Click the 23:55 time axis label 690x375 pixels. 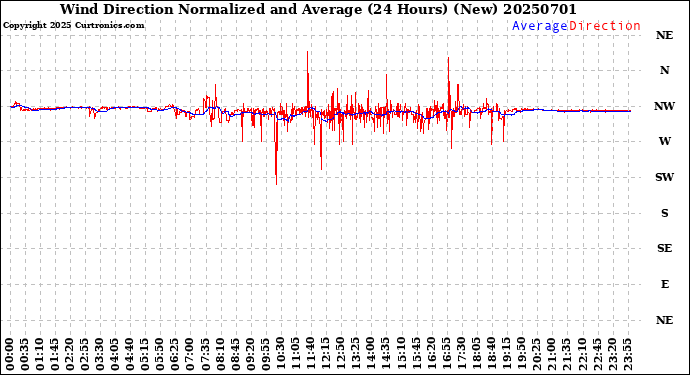[x=627, y=355]
